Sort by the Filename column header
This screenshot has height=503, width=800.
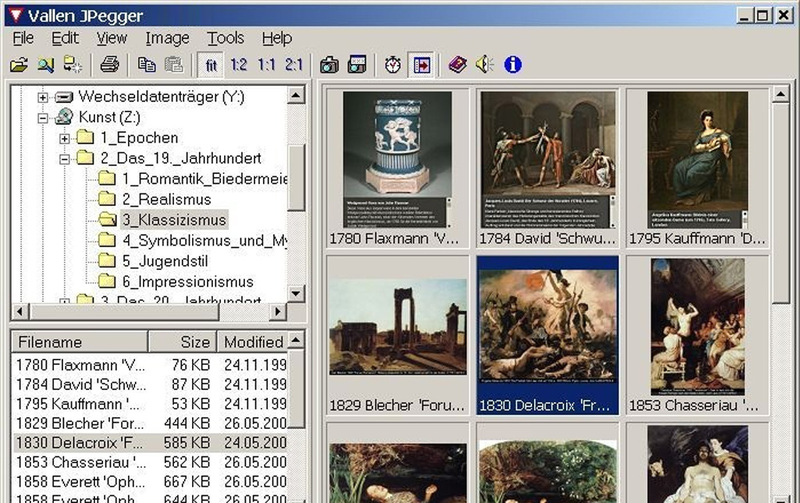[80, 342]
